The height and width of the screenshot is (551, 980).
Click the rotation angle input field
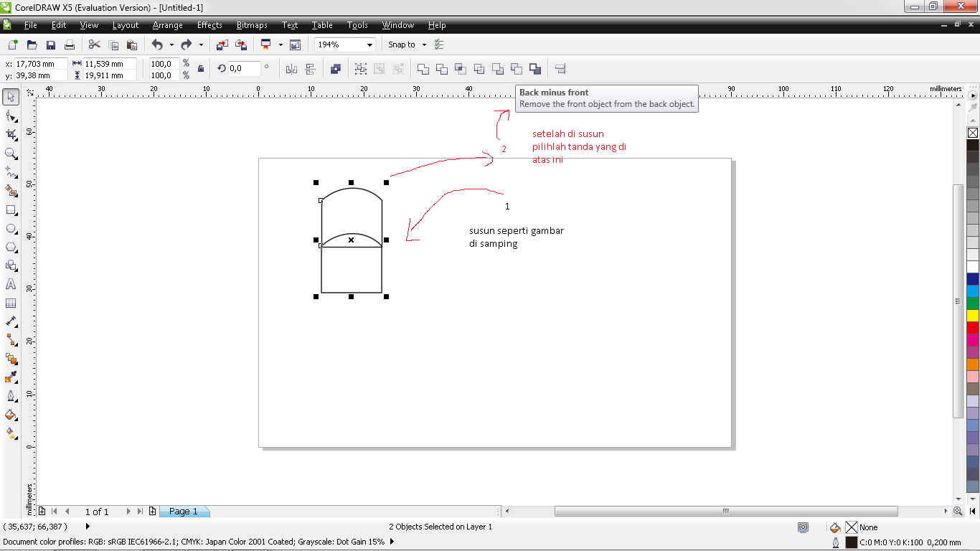[x=243, y=69]
